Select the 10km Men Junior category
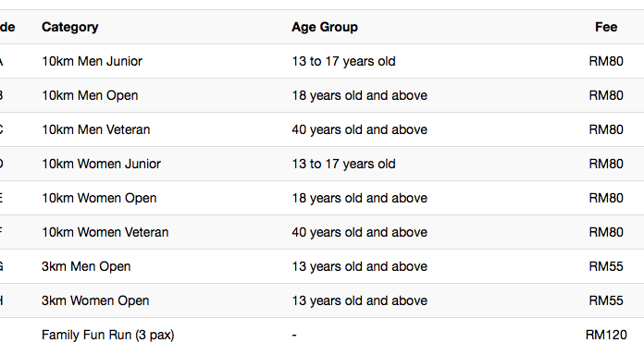The width and height of the screenshot is (644, 355). pyautogui.click(x=92, y=61)
